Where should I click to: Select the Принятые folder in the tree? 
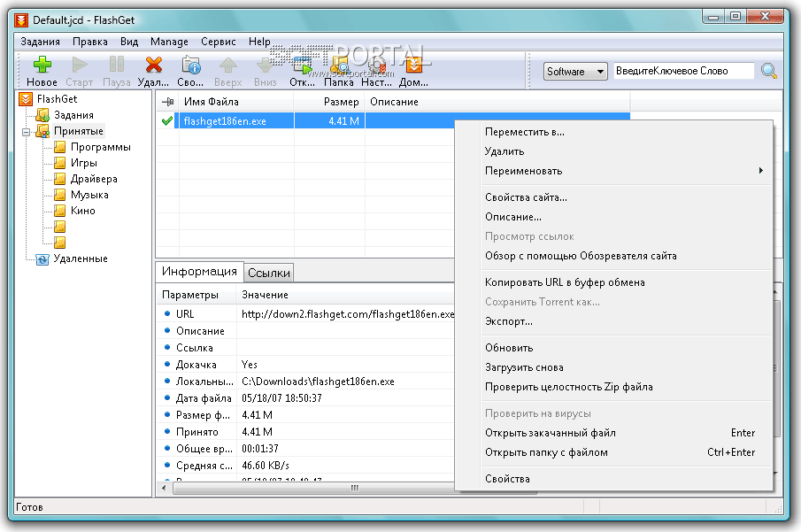click(79, 131)
